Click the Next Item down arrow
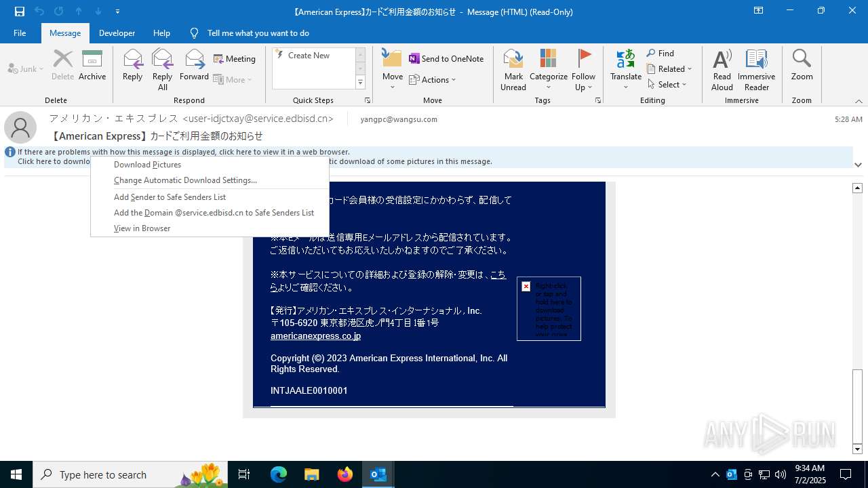868x488 pixels. pyautogui.click(x=98, y=12)
